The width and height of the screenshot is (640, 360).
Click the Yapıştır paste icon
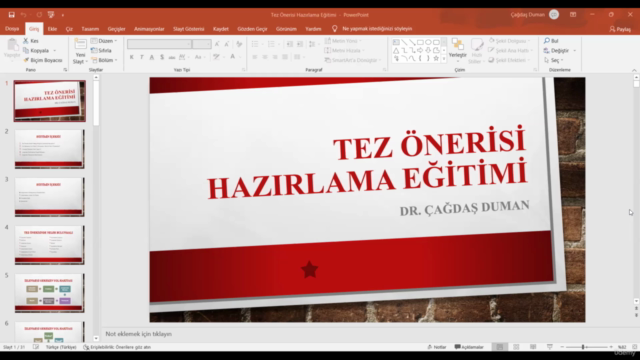12,44
